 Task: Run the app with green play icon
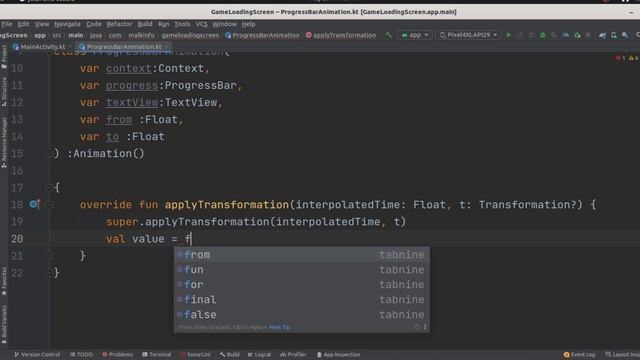coord(509,36)
